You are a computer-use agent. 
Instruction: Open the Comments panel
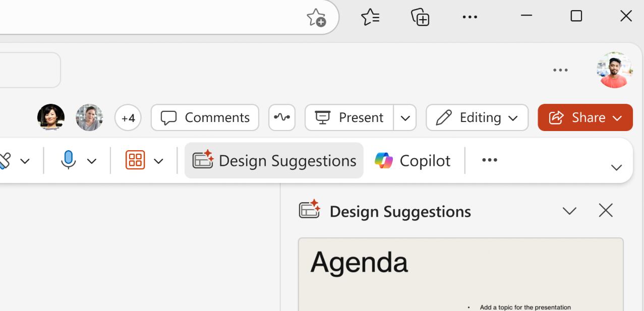204,117
